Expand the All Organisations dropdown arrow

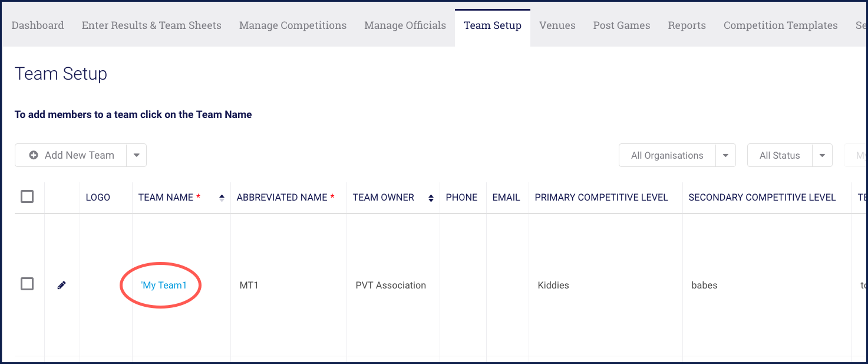pyautogui.click(x=725, y=155)
